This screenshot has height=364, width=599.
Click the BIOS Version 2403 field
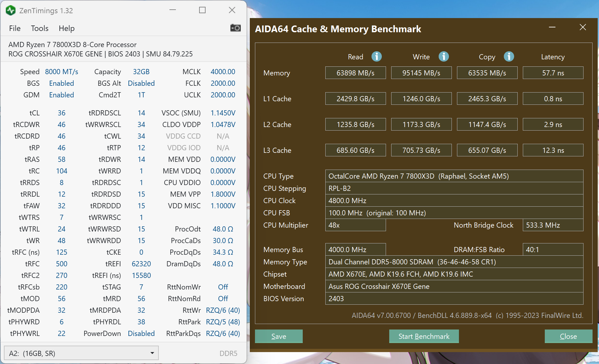454,299
